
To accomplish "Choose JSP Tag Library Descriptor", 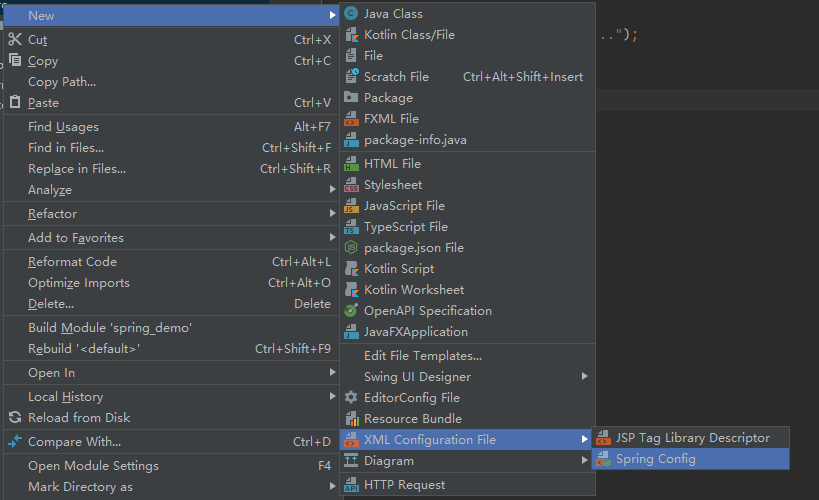I will 692,438.
